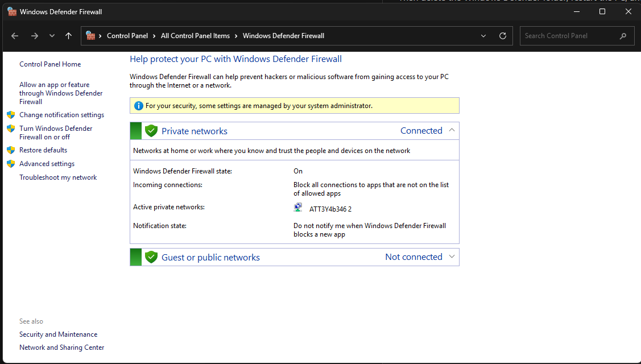Click the search magnifier in Search Control Panel
Screen dimensions: 641x364
tap(623, 35)
